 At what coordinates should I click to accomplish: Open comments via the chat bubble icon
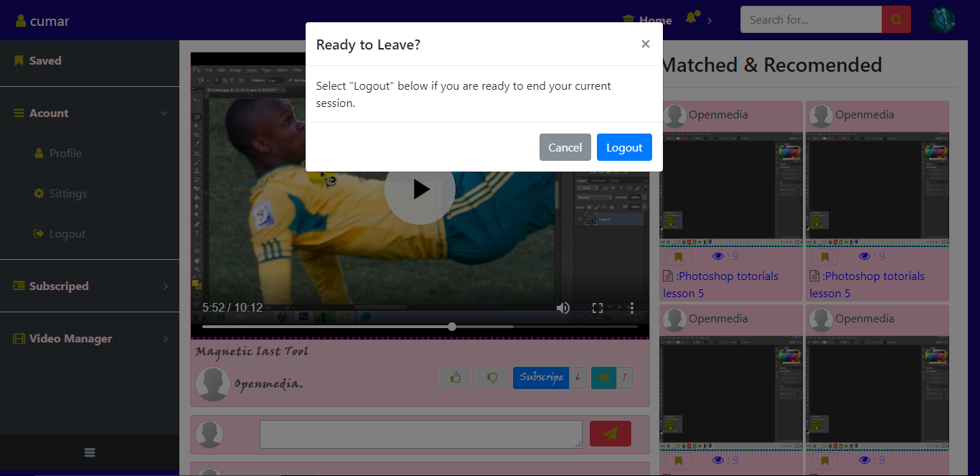point(605,378)
